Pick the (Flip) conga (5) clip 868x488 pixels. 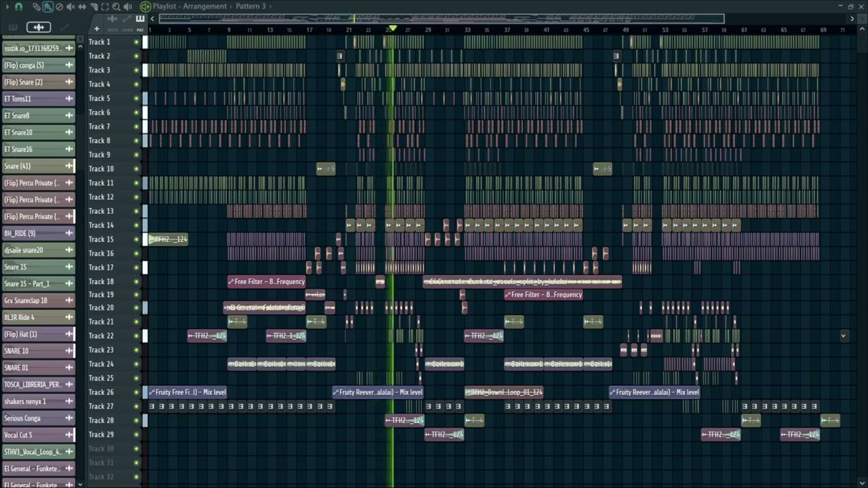point(39,65)
